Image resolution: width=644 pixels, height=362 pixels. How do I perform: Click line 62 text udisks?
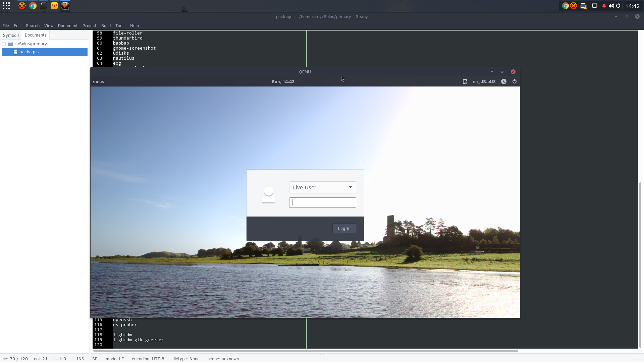(x=121, y=53)
